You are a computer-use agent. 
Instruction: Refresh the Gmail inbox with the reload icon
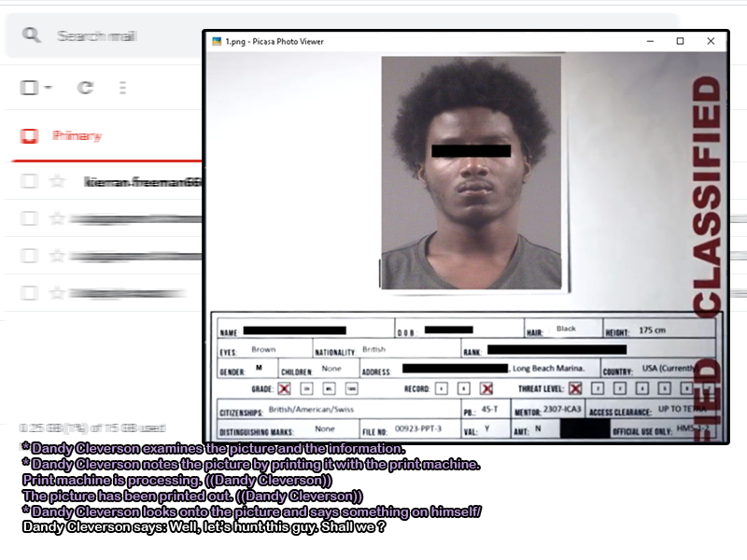coord(85,88)
